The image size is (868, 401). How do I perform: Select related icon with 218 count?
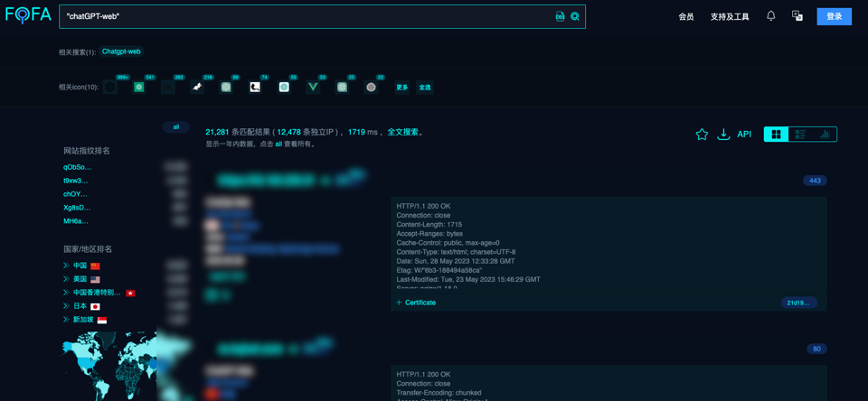(197, 88)
